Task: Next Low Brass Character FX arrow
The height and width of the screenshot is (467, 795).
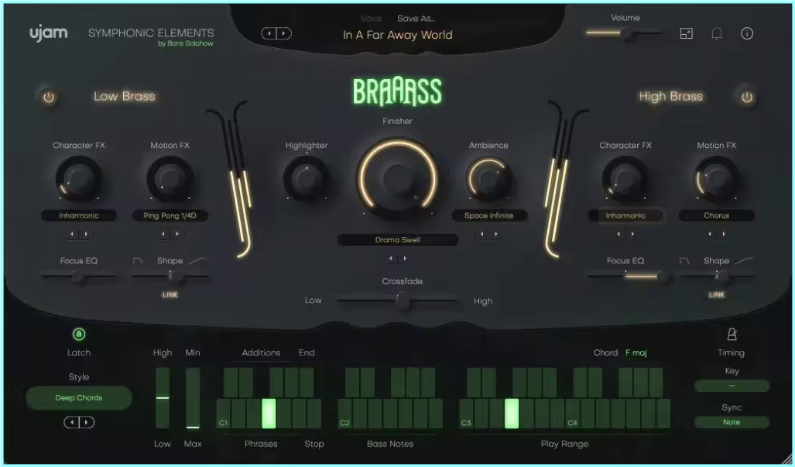Action: click(x=86, y=234)
